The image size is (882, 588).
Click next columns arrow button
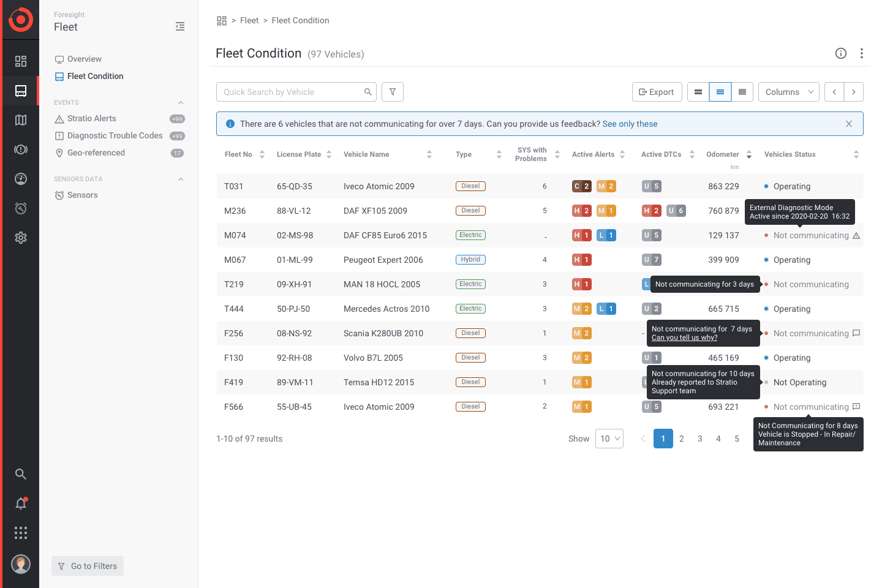(854, 92)
